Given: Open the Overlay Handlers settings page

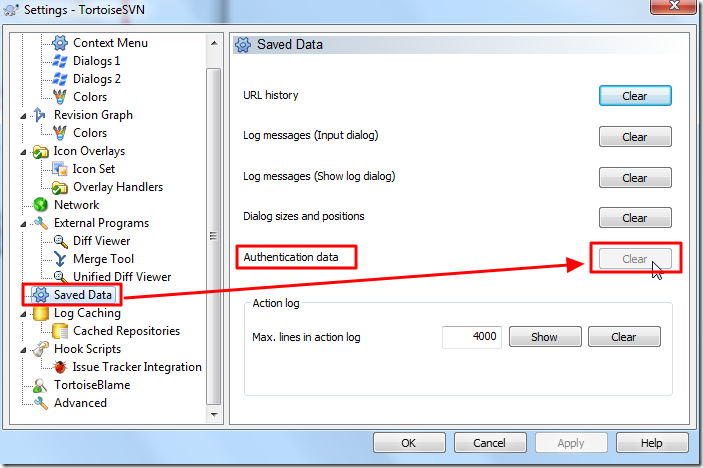Looking at the screenshot, I should (x=118, y=187).
